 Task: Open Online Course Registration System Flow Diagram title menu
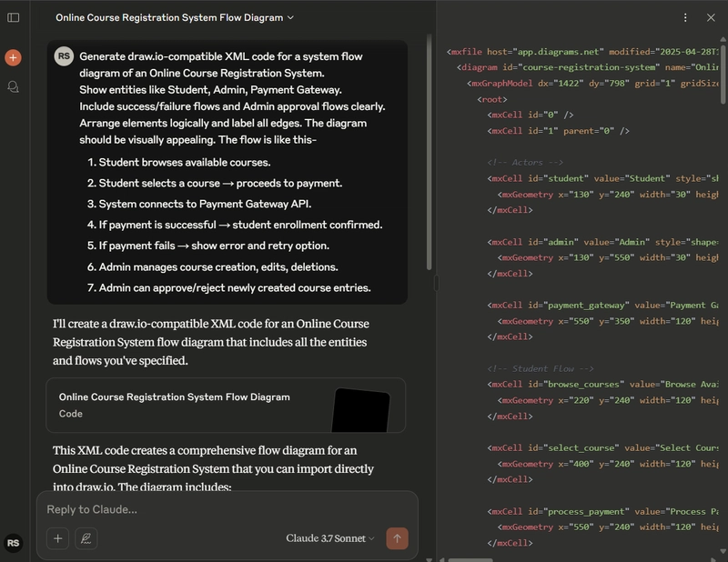[175, 17]
